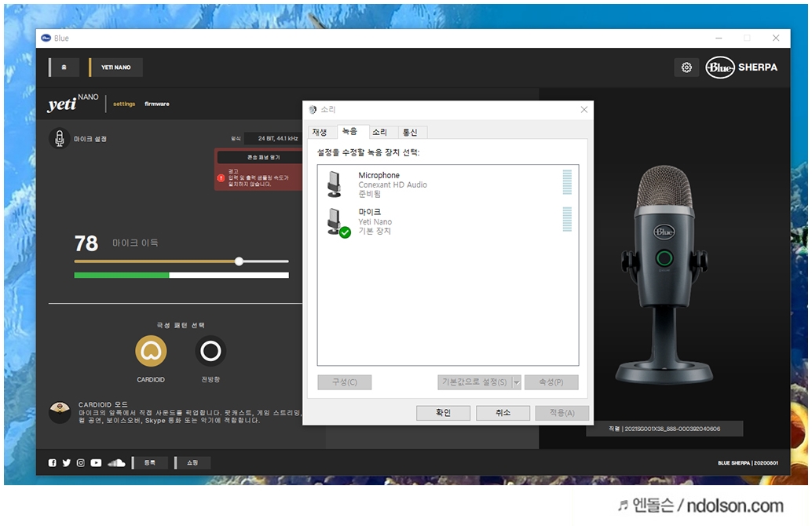The height and width of the screenshot is (526, 812).
Task: Open the SoundCloud link icon
Action: (116, 463)
